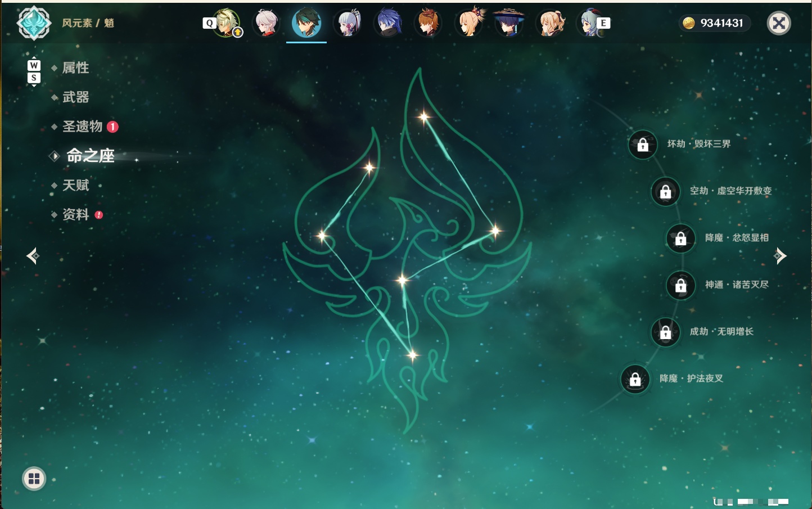The image size is (812, 509).
Task: Click the lock icon for 降魔 · 护法夜叉
Action: coord(635,380)
